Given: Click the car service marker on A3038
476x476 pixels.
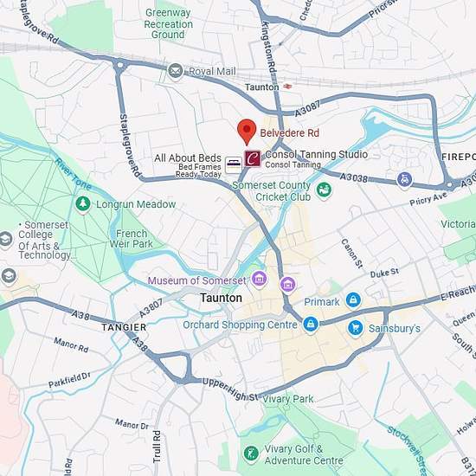Looking at the screenshot, I should click(x=404, y=180).
